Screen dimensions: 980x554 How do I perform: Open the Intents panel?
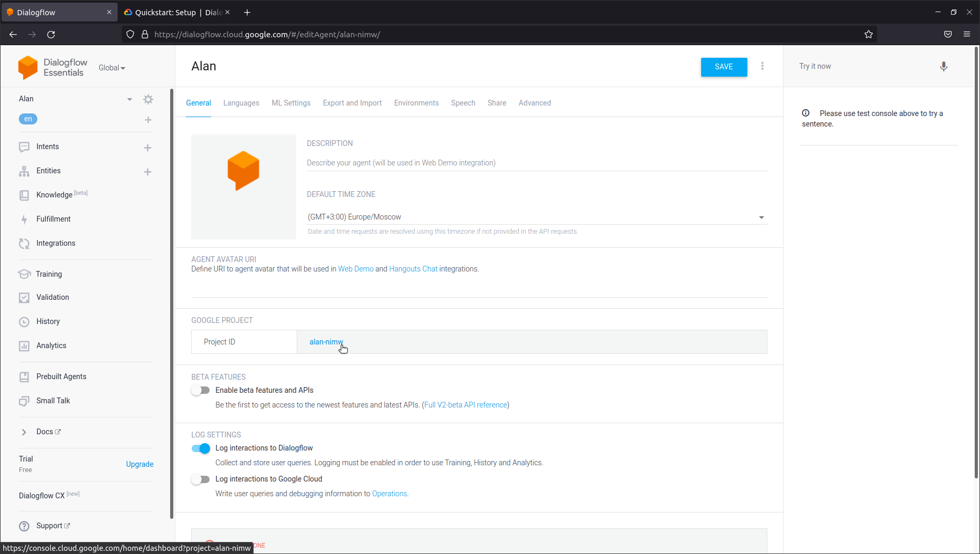click(48, 147)
